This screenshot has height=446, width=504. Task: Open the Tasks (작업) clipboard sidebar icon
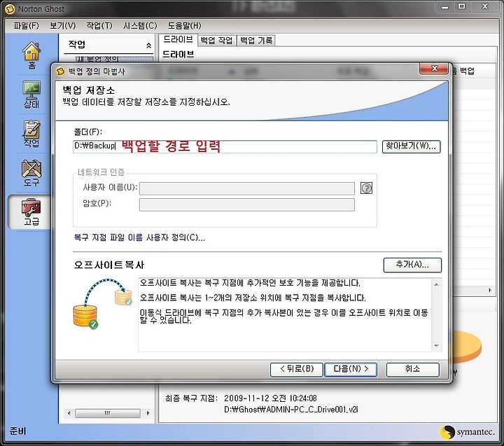tap(31, 134)
